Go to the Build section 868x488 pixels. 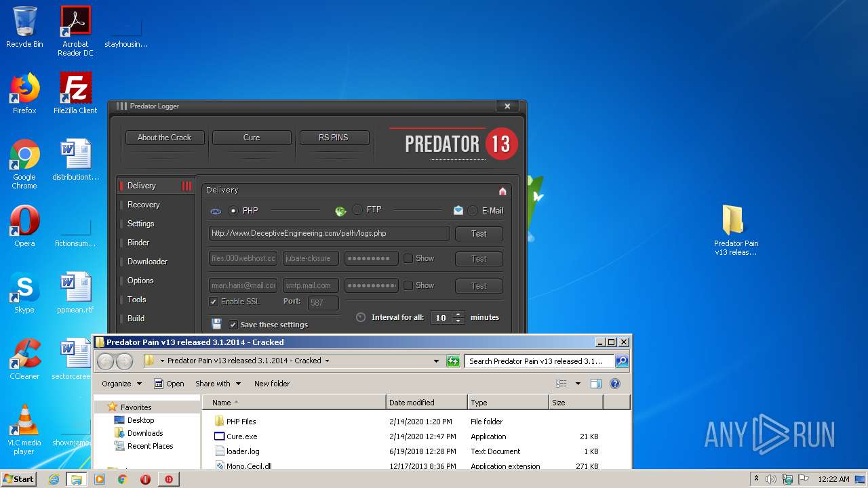pos(136,319)
